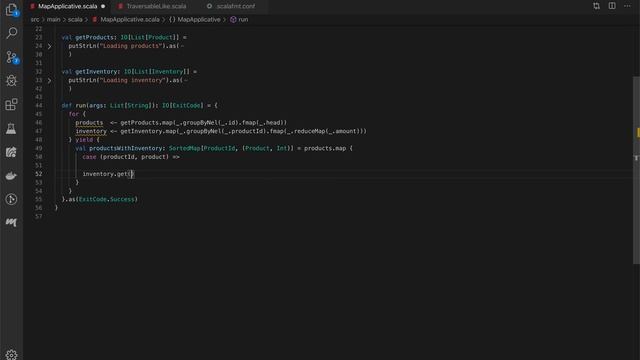
Task: Click the unsaved dot on MapApplicative.scala tab
Action: click(103, 7)
